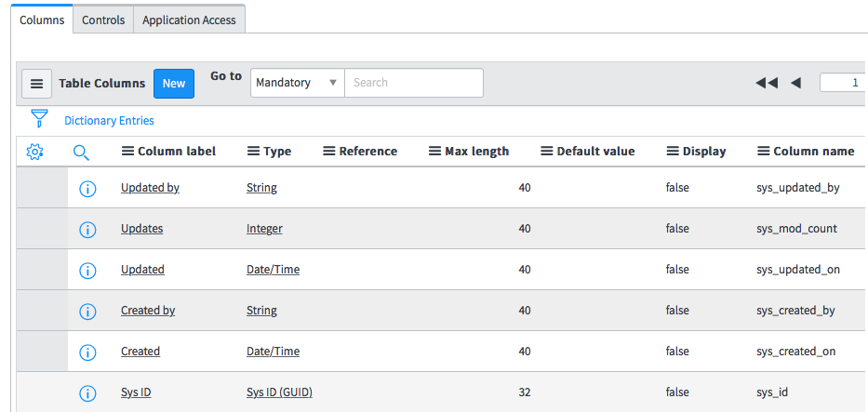Viewport: 868px width, 412px height.
Task: Go to previous page arrow icon
Action: point(795,83)
